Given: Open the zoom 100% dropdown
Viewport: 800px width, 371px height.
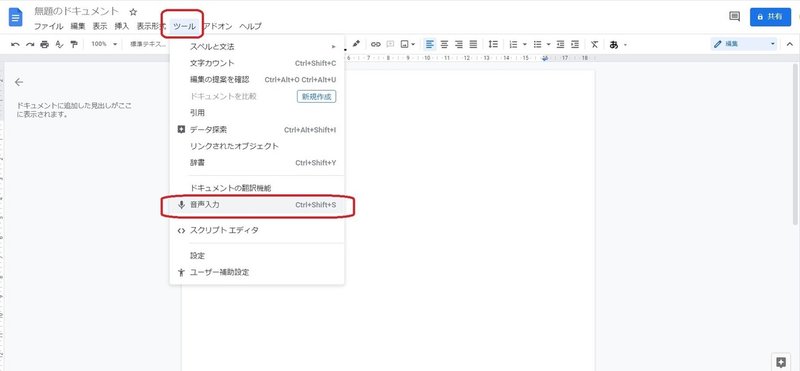Looking at the screenshot, I should (x=104, y=44).
